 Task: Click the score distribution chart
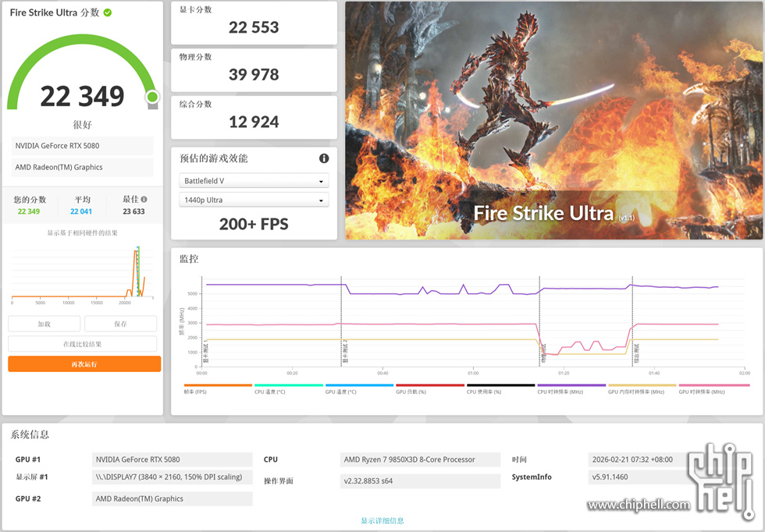click(x=83, y=273)
